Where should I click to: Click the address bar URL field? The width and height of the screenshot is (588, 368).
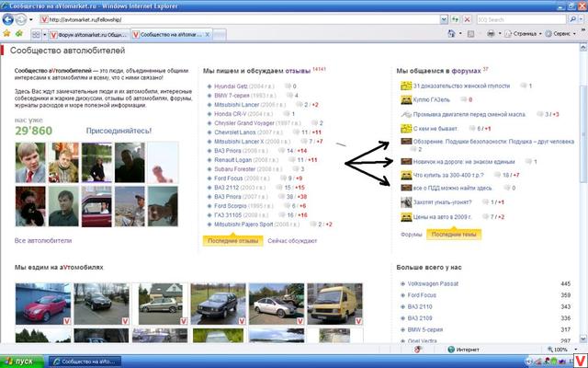240,19
